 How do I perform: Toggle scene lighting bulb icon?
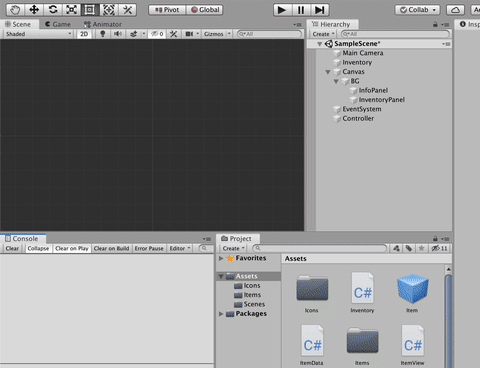click(103, 34)
